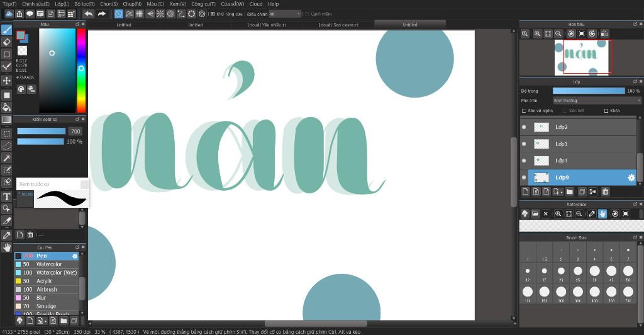Select the Lasso selection tool

click(6, 146)
